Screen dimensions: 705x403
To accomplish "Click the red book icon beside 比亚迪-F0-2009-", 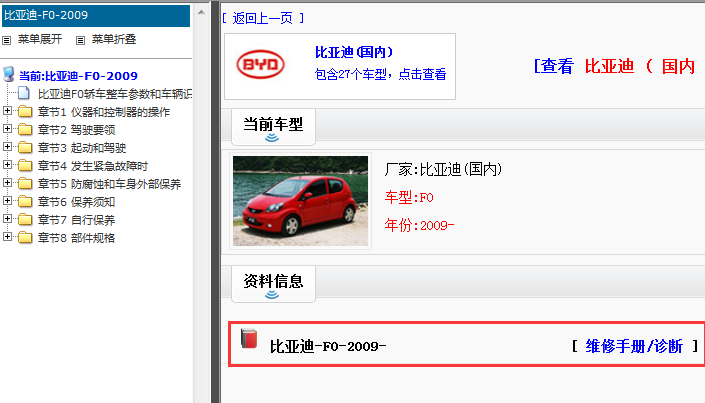I will [249, 338].
